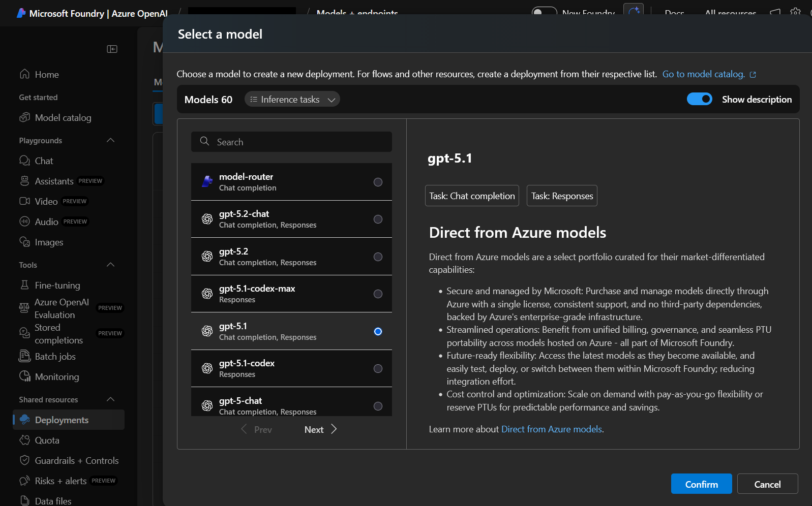The image size is (812, 506).
Task: Select the gpt-5.1-codex-max model name
Action: [x=257, y=289]
